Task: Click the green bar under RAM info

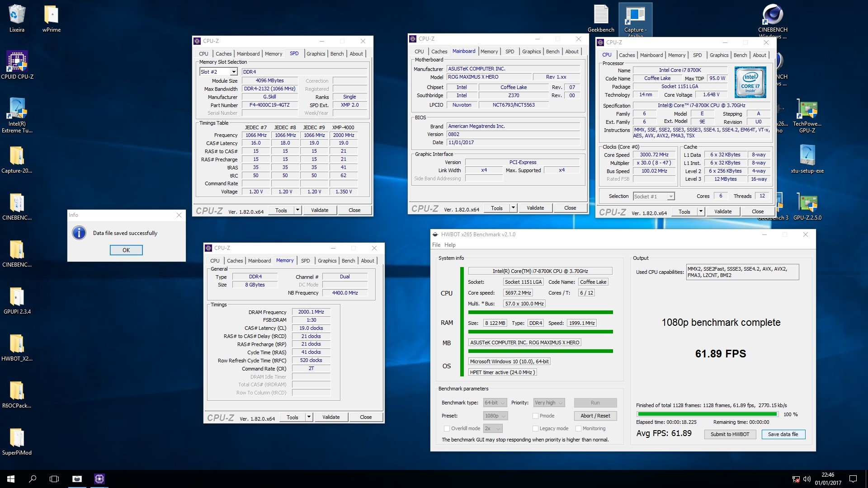Action: 540,332
